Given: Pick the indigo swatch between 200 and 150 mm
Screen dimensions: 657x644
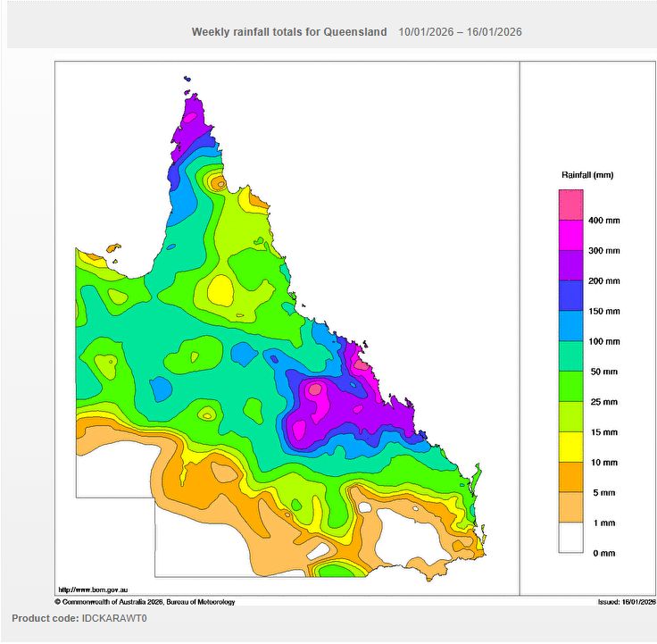Looking at the screenshot, I should click(x=570, y=296).
